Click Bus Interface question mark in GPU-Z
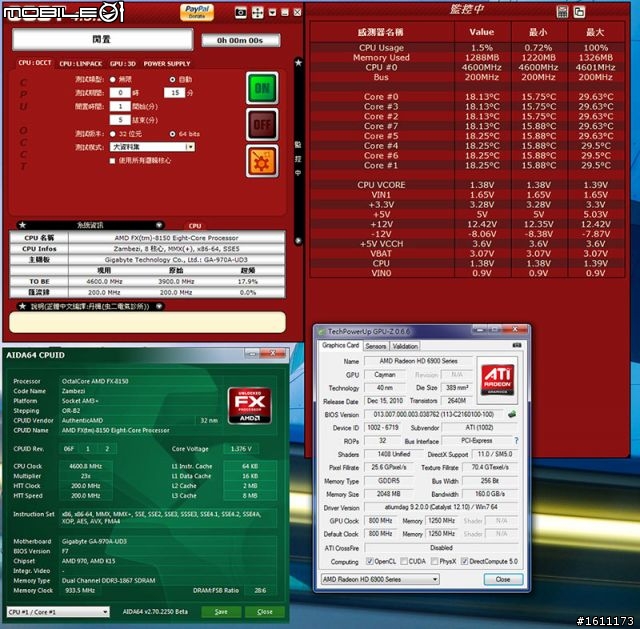 pyautogui.click(x=516, y=441)
